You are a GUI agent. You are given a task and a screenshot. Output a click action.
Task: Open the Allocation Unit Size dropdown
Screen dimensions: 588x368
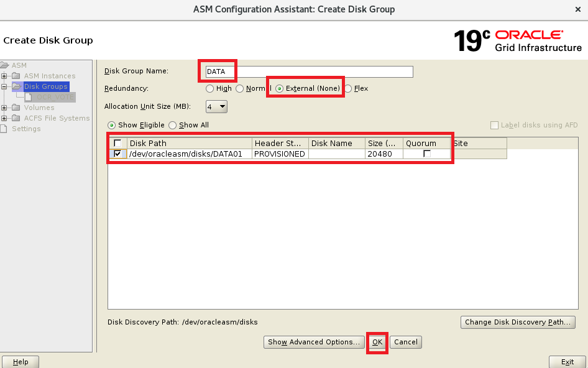tap(216, 106)
